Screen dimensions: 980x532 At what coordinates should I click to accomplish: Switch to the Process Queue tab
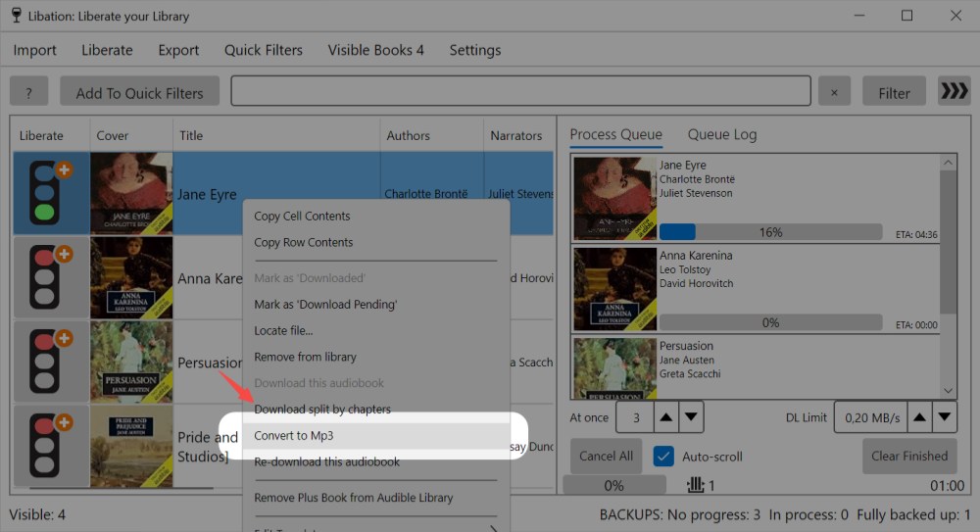(615, 134)
